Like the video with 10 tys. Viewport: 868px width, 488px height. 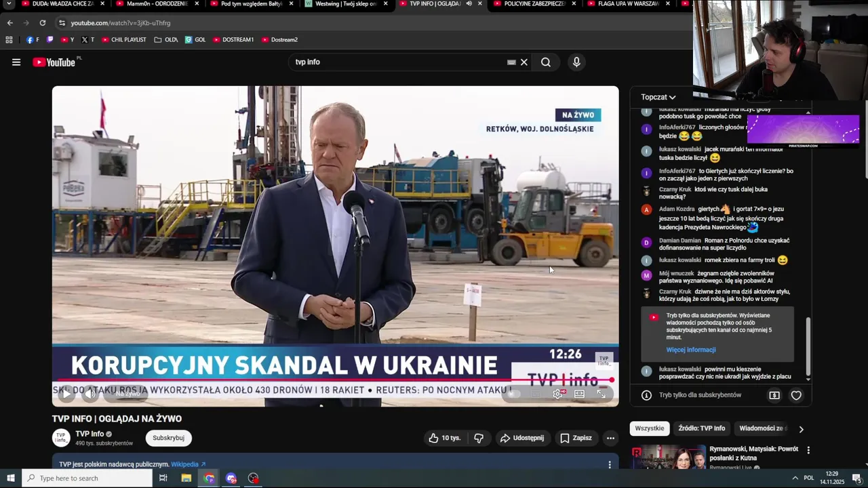[444, 438]
